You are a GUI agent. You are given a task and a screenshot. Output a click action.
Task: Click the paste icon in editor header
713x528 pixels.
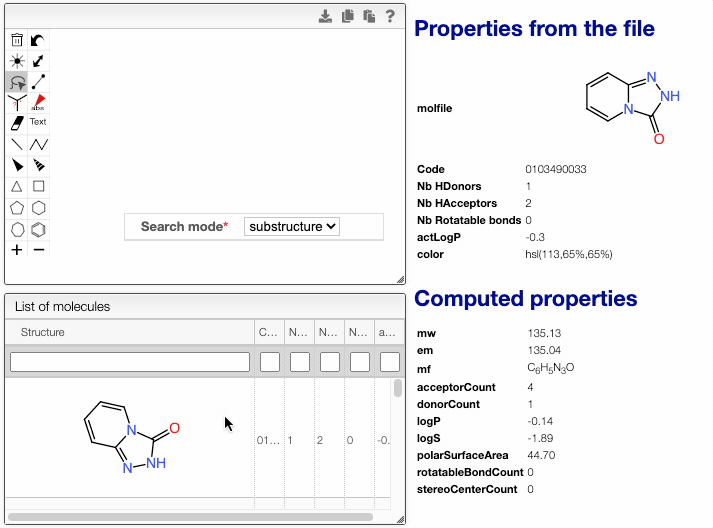[x=369, y=16]
